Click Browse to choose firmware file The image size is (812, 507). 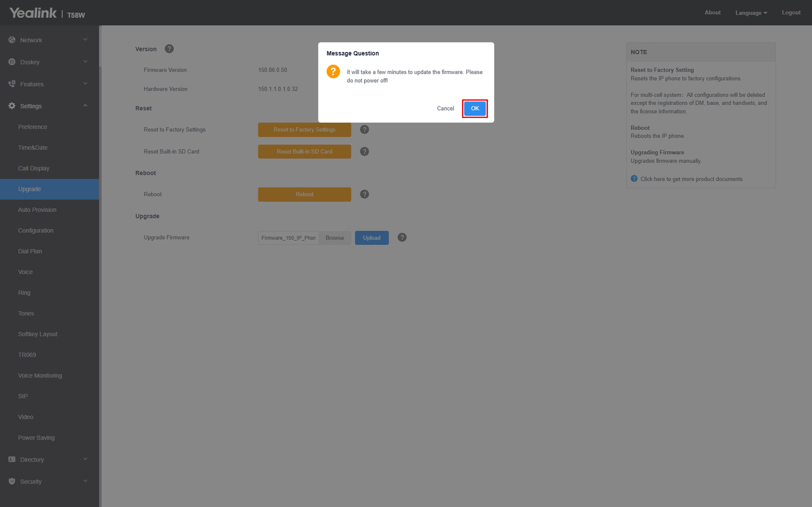[335, 238]
